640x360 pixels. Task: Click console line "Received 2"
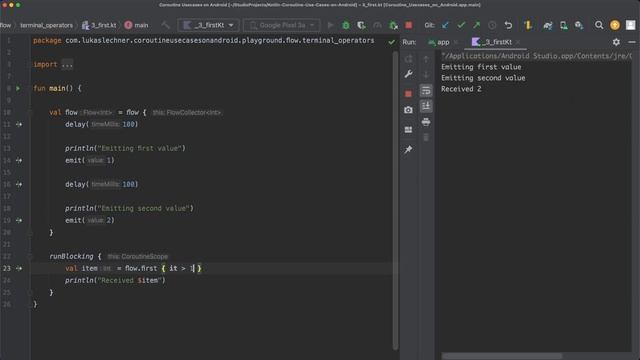pos(461,89)
